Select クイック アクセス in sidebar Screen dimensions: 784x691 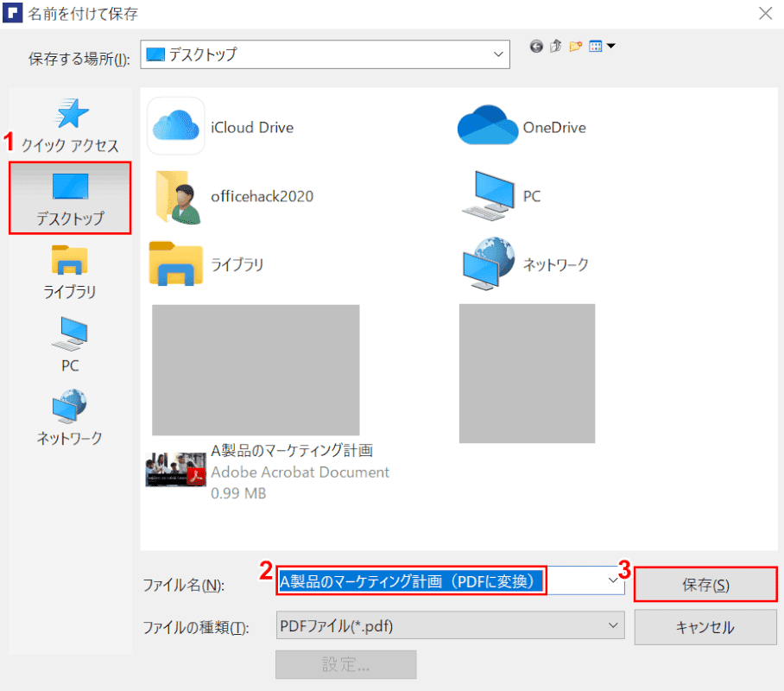point(70,125)
